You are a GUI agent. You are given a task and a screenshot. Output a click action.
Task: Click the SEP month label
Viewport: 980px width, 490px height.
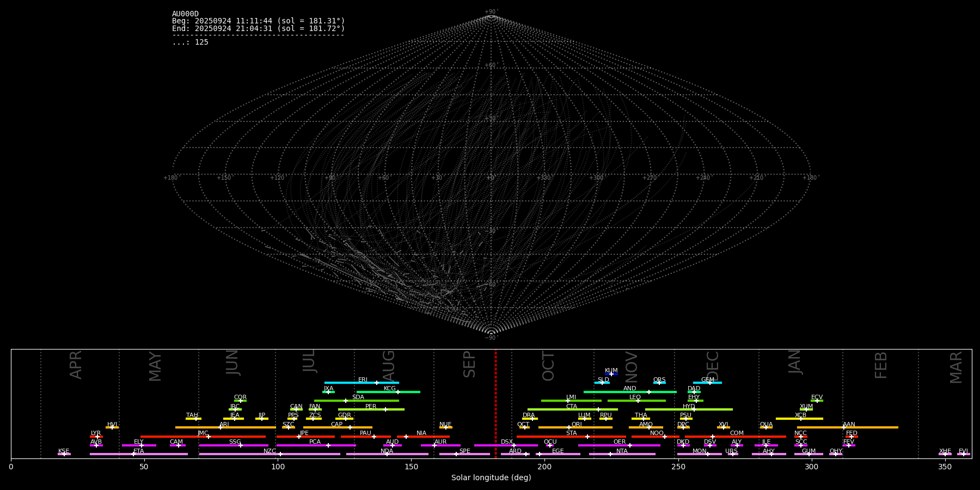(469, 364)
